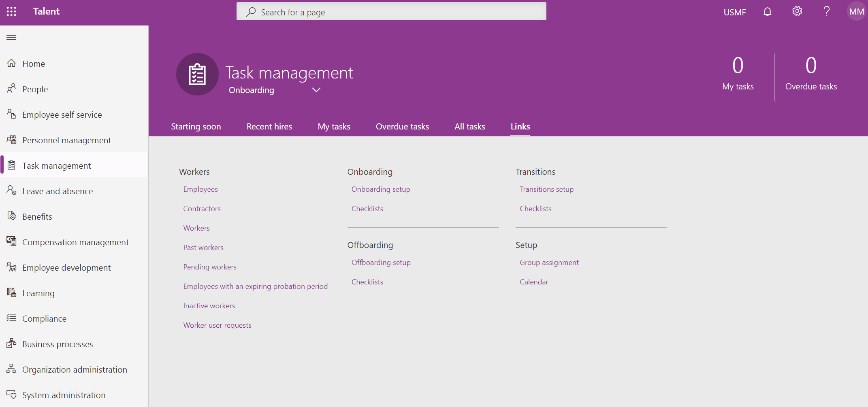Open the Learning section icon
Image resolution: width=868 pixels, height=407 pixels.
(11, 293)
